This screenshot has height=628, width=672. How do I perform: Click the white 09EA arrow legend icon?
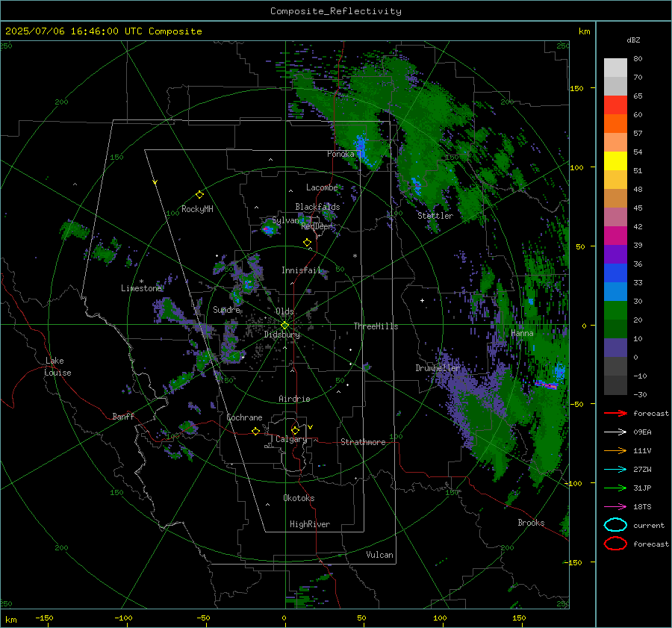pyautogui.click(x=615, y=432)
